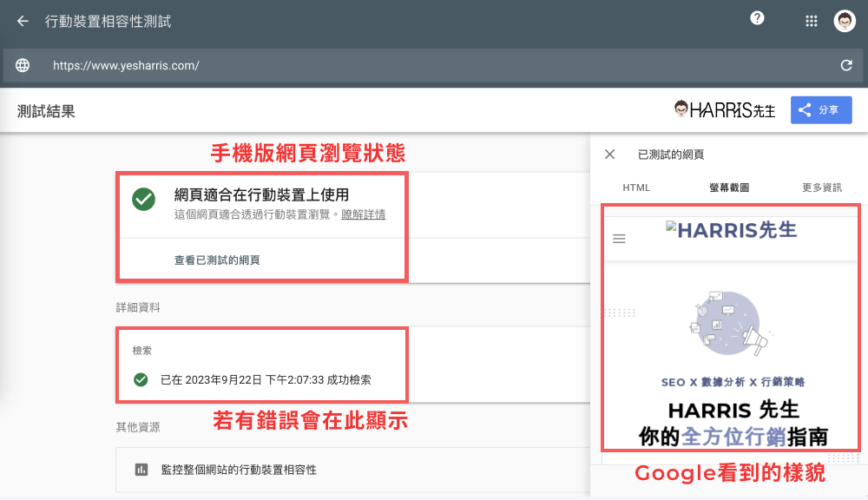This screenshot has width=868, height=500.
Task: Go back using the arrow icon
Action: (x=23, y=21)
